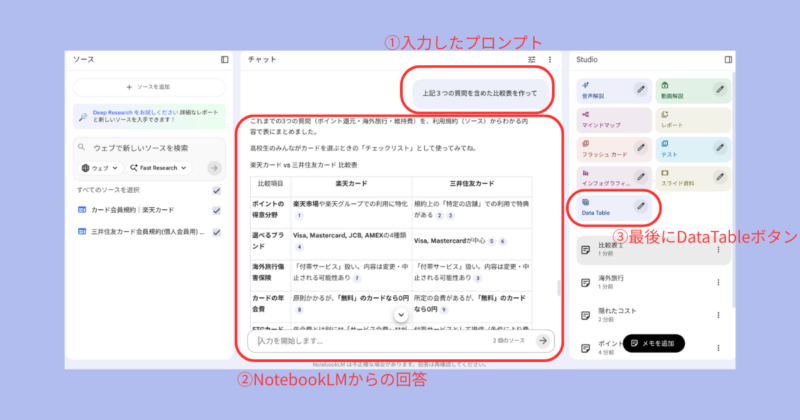
Task: Click the ソースを追加 button
Action: (x=150, y=88)
